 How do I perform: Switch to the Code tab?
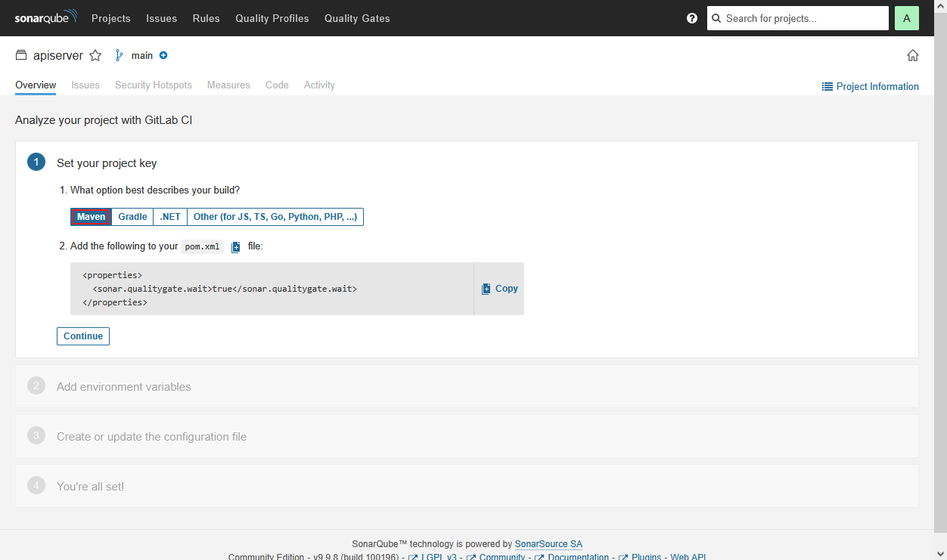click(277, 85)
